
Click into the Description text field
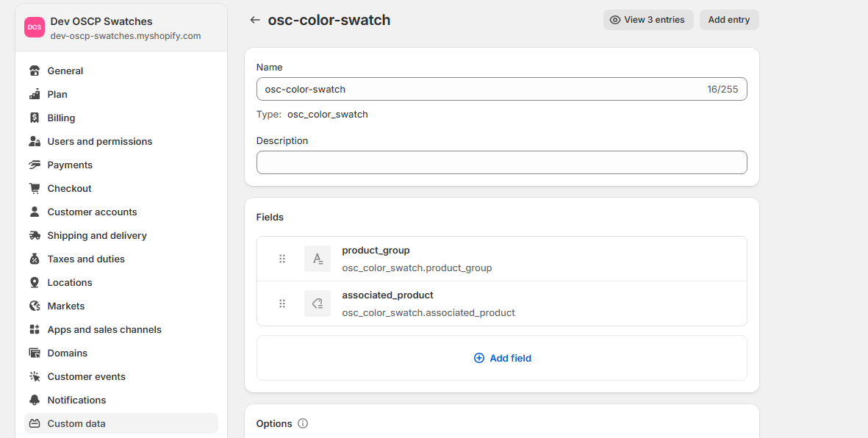pos(501,162)
